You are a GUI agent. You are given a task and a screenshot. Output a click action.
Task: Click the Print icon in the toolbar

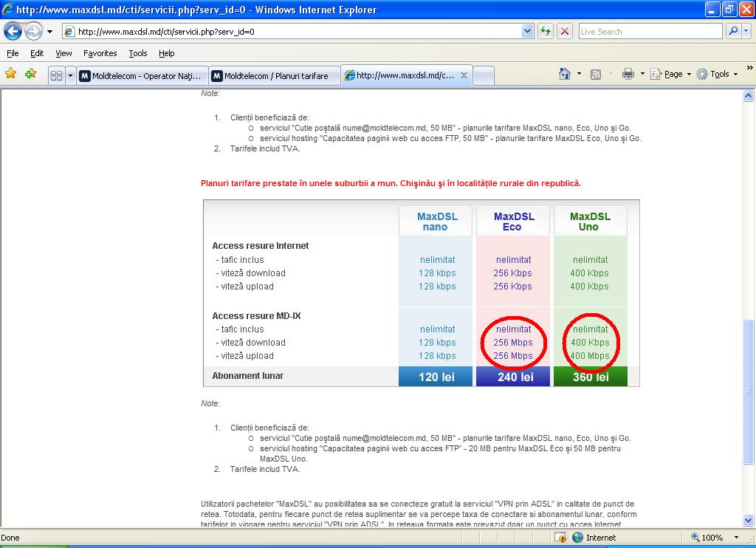pyautogui.click(x=628, y=74)
